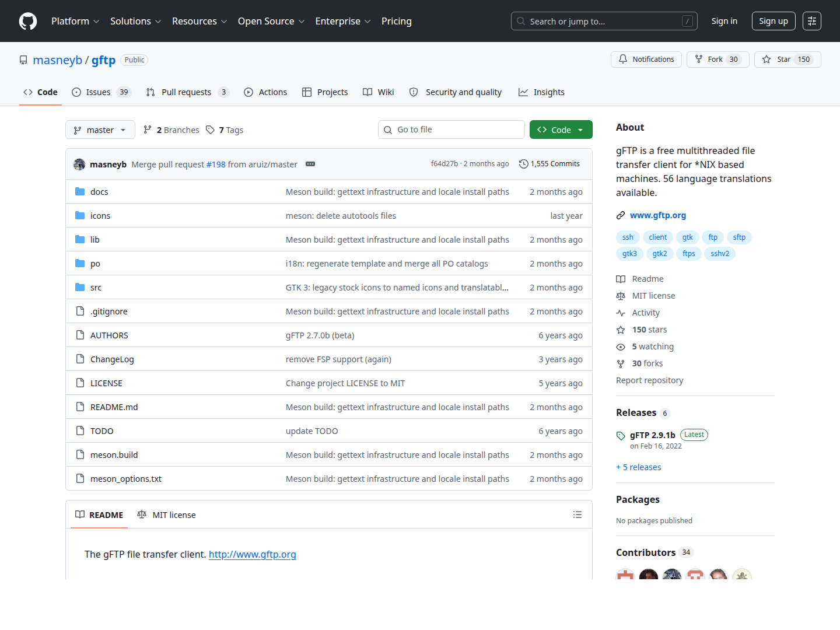The image size is (840, 630).
Task: Click the history clock icon for commits
Action: [x=524, y=164]
